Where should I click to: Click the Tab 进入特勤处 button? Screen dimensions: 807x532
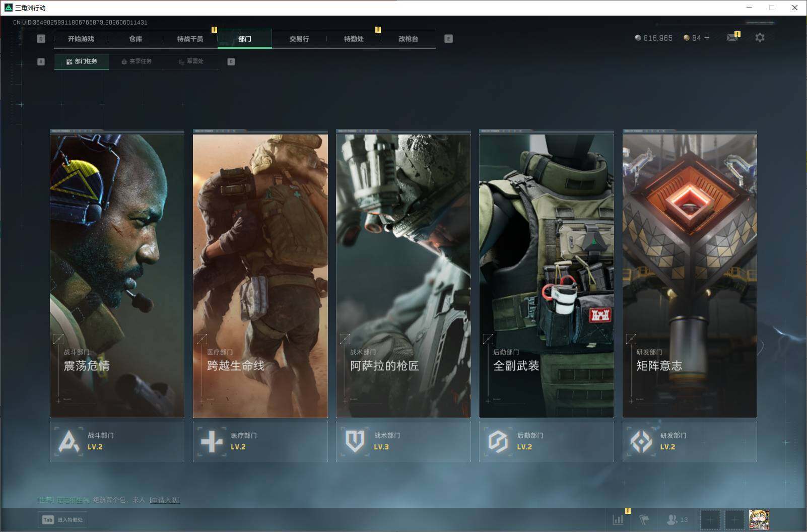[x=62, y=519]
